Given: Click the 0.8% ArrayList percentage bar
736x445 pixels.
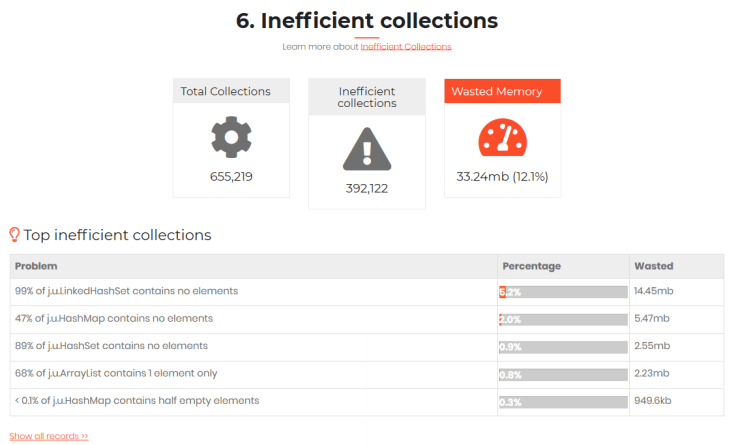Looking at the screenshot, I should 563,375.
